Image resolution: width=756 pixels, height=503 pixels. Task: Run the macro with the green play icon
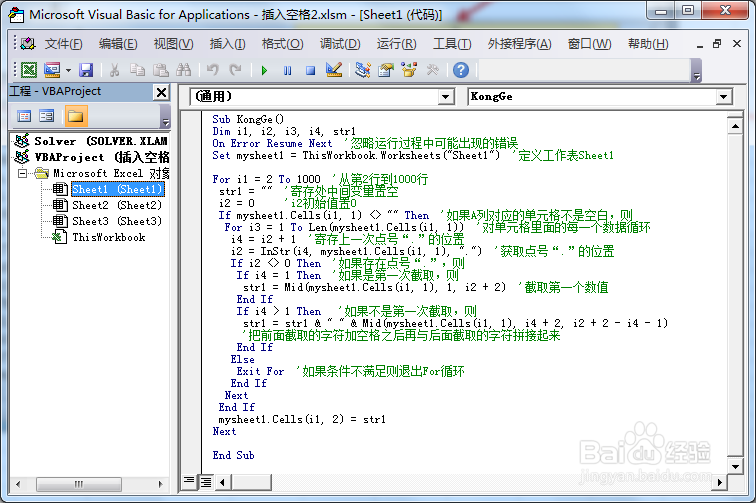coord(264,70)
